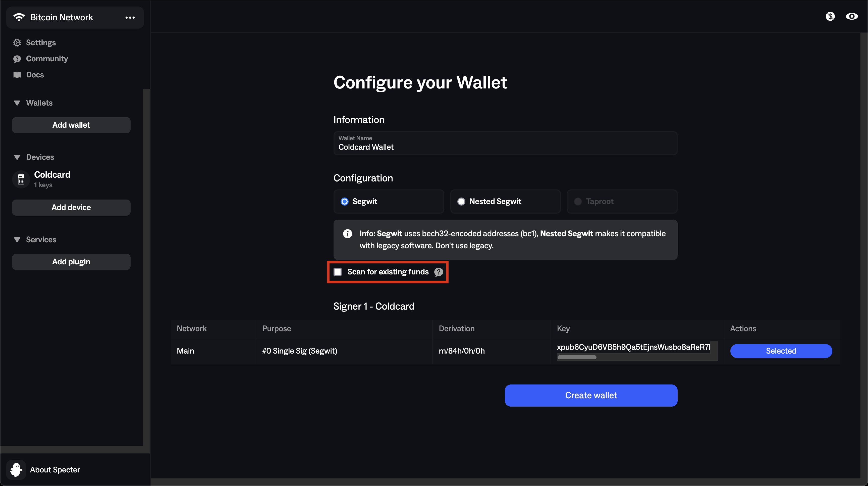Click the xpub key horizontal scrollbar
Viewport: 868px width, 486px height.
(x=577, y=357)
